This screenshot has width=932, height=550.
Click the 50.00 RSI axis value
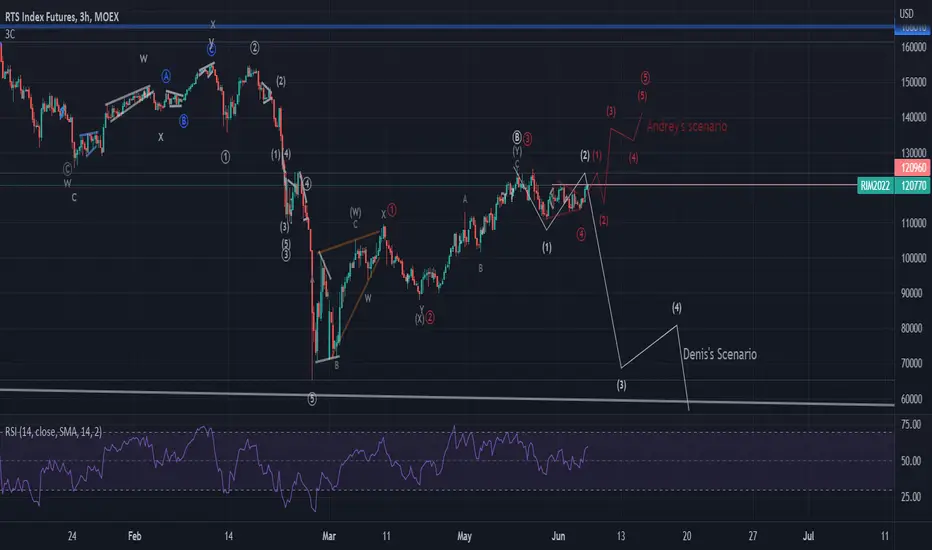click(911, 461)
